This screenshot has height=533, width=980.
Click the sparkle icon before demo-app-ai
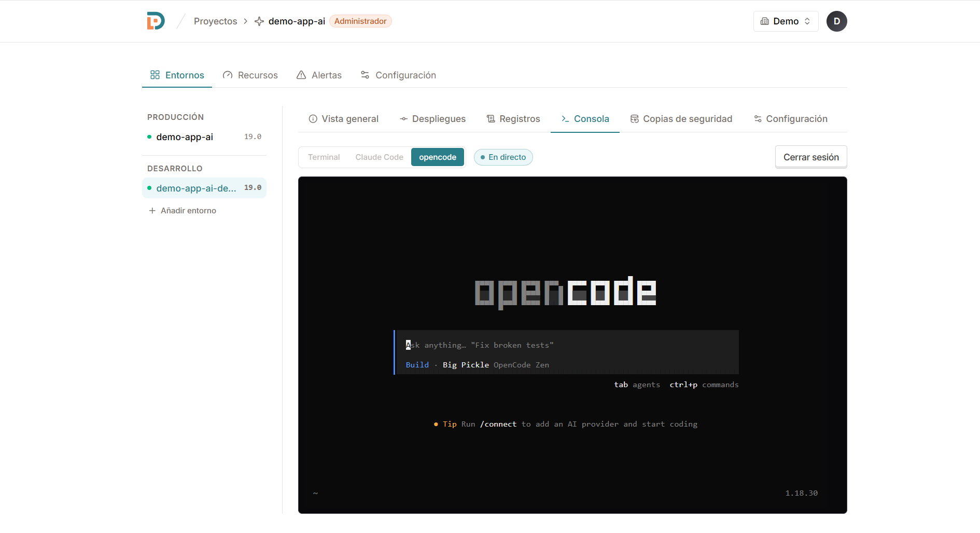[259, 21]
